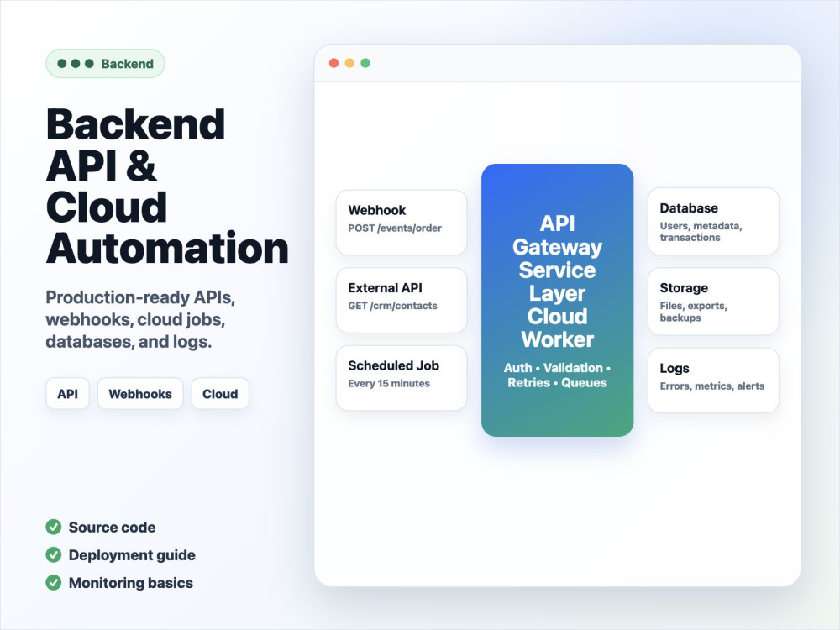Click the 'Production-ready APIs' subtitle paragraph
Viewport: 840px width, 630px height.
(140, 319)
